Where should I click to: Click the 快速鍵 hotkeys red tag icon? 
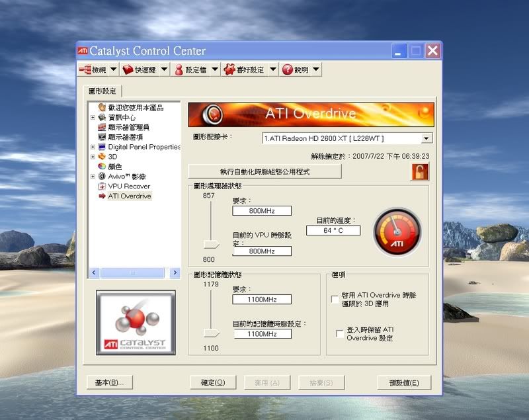click(x=128, y=69)
